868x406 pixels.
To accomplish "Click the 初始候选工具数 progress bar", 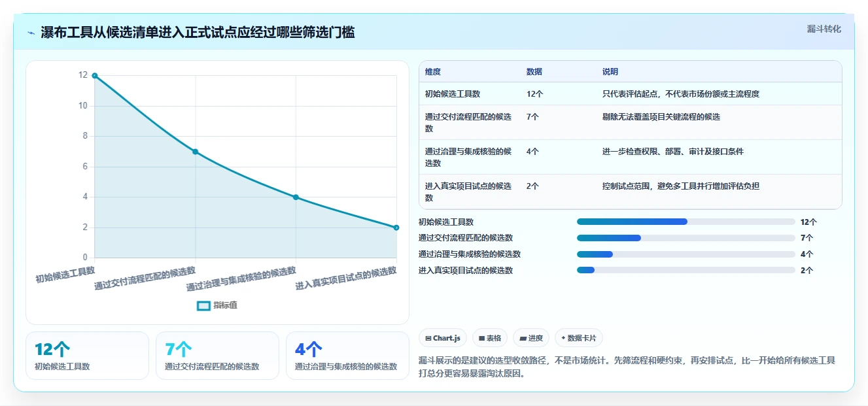I will tap(686, 222).
